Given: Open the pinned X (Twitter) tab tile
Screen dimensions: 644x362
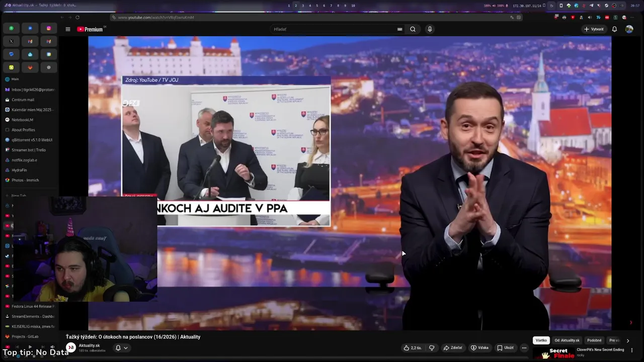Looking at the screenshot, I should click(x=11, y=41).
